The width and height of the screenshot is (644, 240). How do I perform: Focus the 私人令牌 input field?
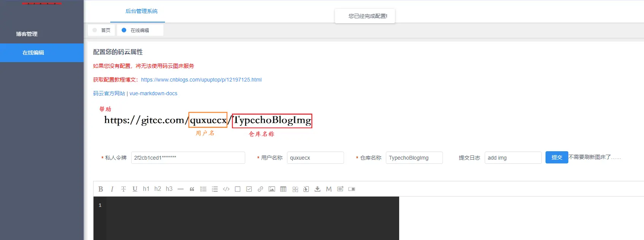(x=188, y=158)
